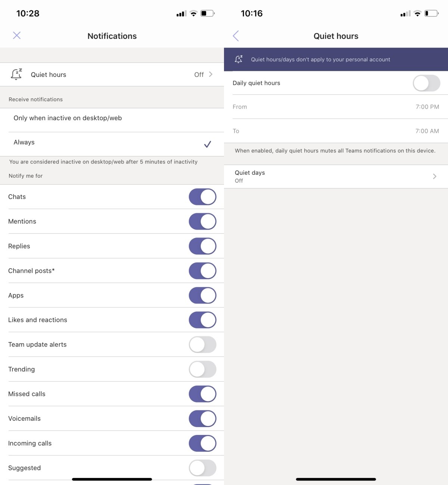The width and height of the screenshot is (448, 485).
Task: Open Quiet hours via its chevron
Action: pos(211,74)
